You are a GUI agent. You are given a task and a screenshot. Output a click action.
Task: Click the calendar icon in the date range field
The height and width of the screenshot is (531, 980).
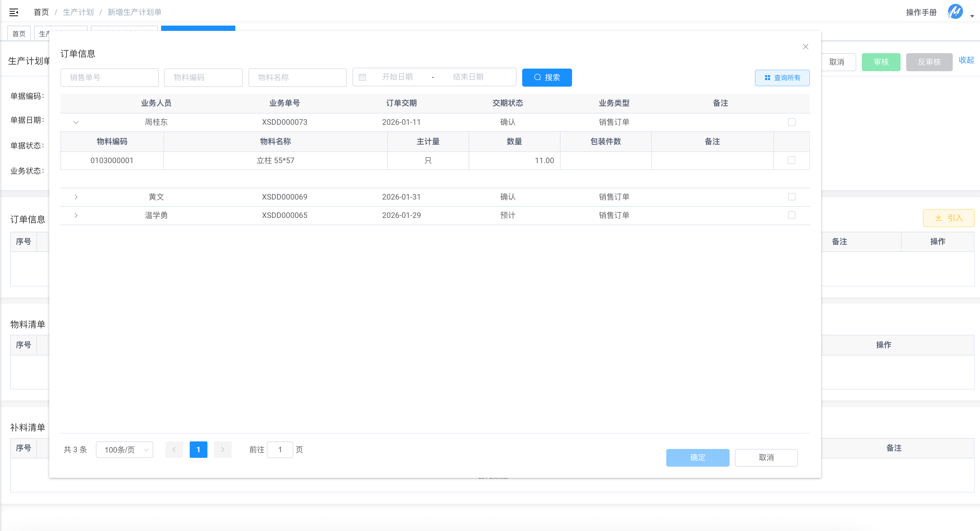tap(362, 77)
